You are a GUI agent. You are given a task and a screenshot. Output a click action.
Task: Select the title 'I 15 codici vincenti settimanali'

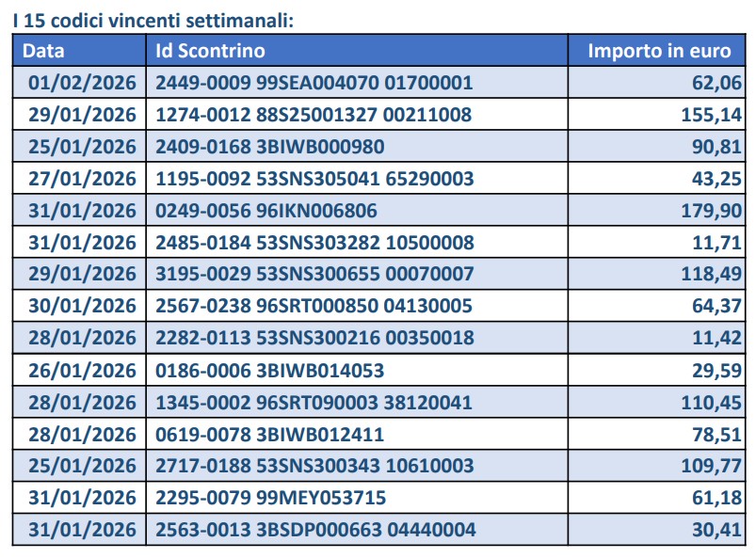coord(153,18)
